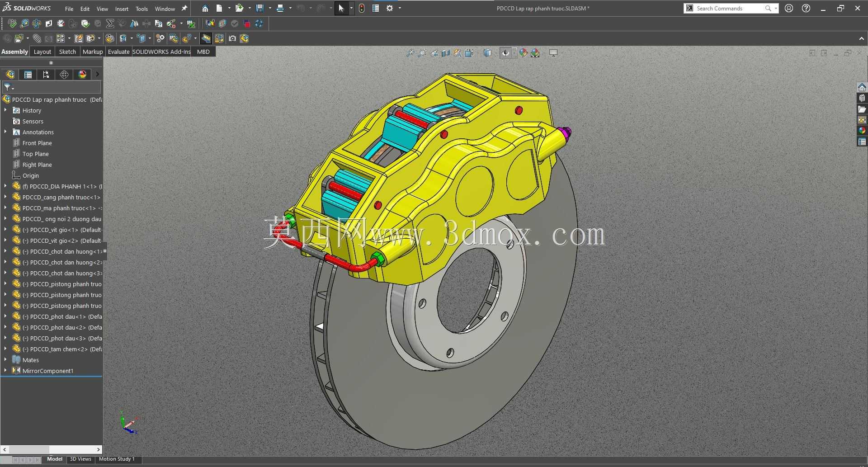Switch to Motion Study 1 tab
The image size is (868, 467).
pyautogui.click(x=117, y=459)
